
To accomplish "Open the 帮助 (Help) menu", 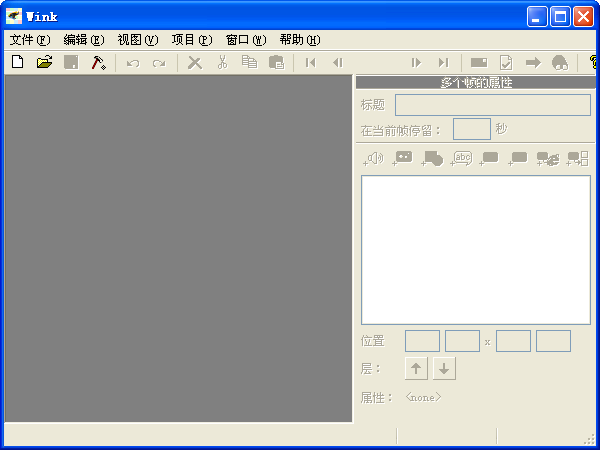I will (299, 40).
